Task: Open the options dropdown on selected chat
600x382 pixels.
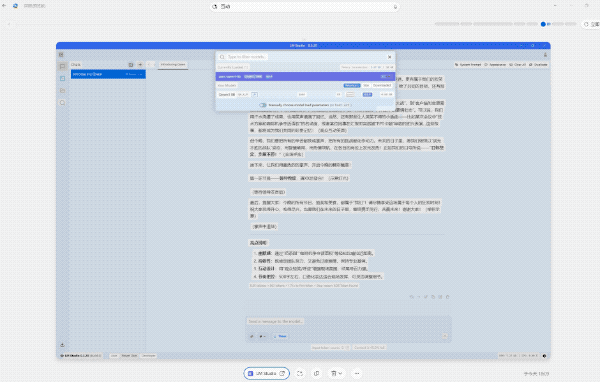Action: tap(140, 74)
